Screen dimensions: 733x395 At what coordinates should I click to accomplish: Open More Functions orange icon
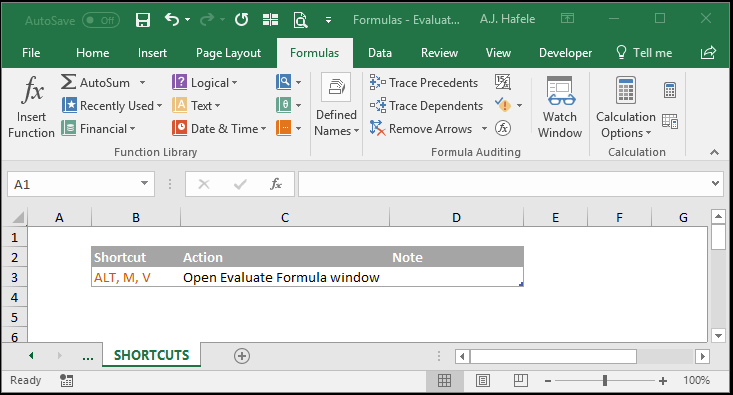click(x=284, y=128)
